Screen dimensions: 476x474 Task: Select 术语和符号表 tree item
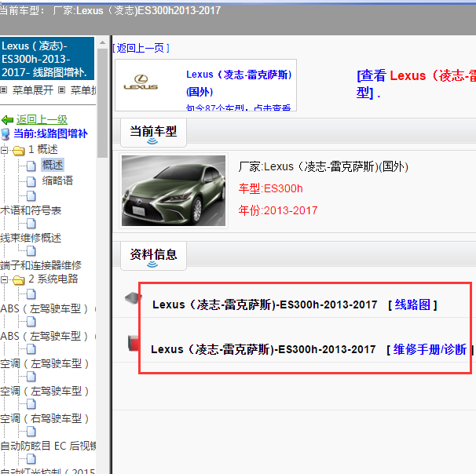pos(31,210)
